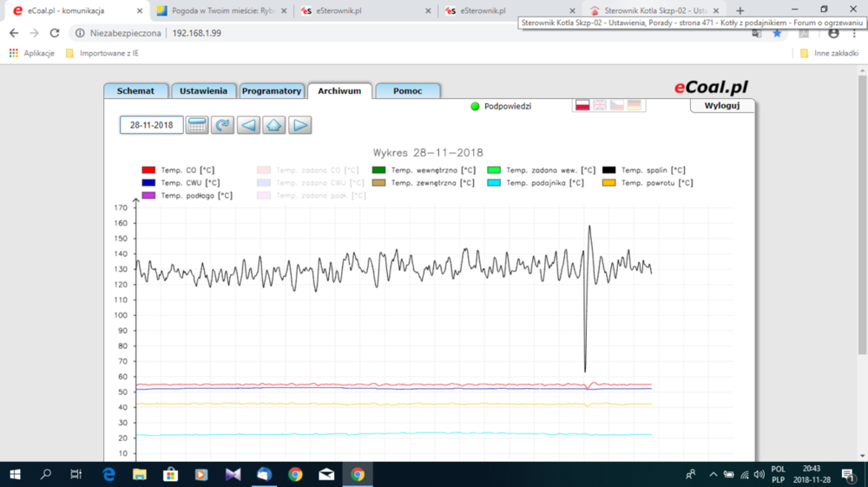The width and height of the screenshot is (868, 487).
Task: Open the Schemat tab
Action: point(135,91)
